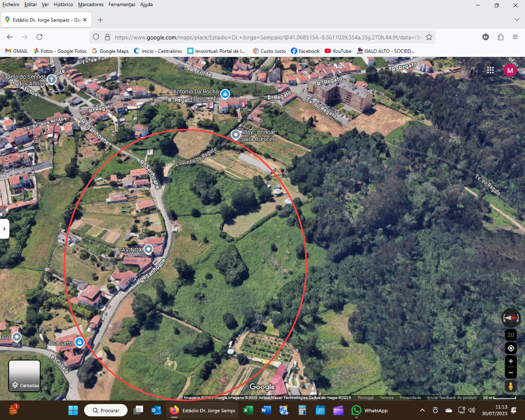
Task: Show hidden system tray icons
Action: 422,410
